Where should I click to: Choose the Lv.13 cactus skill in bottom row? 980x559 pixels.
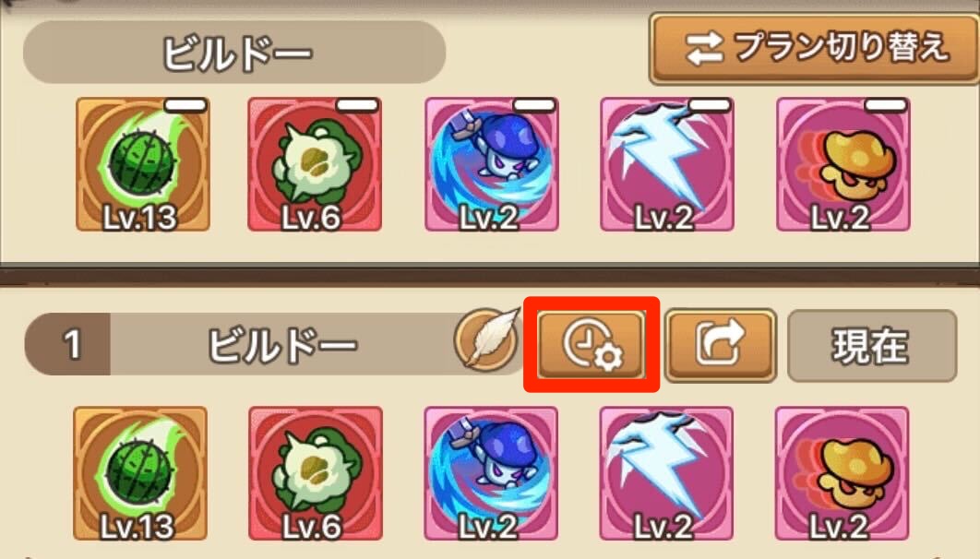click(140, 473)
